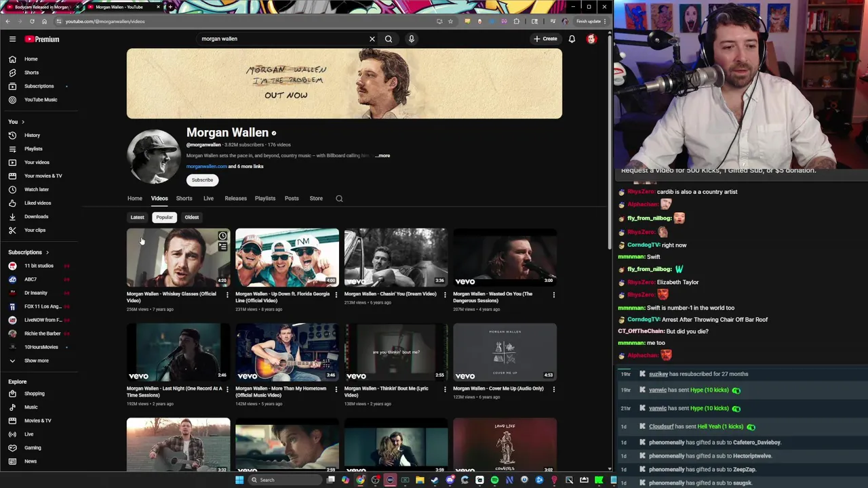Subscribe to Morgan Wallen channel
Viewport: 868px width, 488px height.
pyautogui.click(x=202, y=180)
